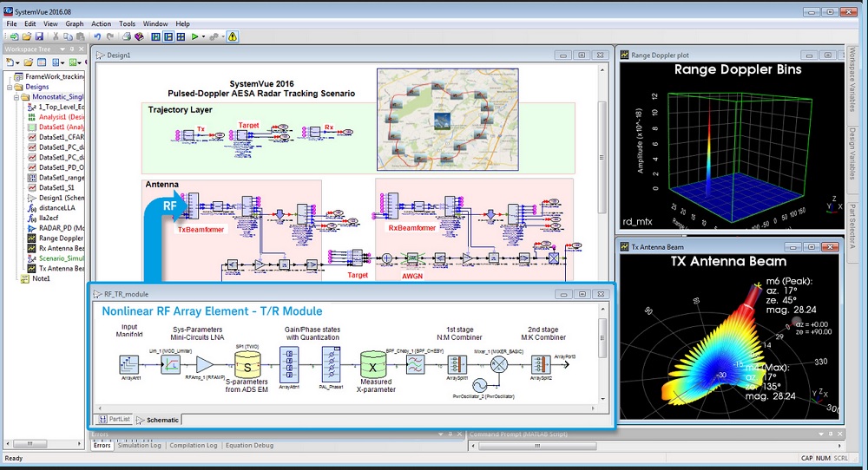Pin the Workspace Tree panel

tap(71, 49)
